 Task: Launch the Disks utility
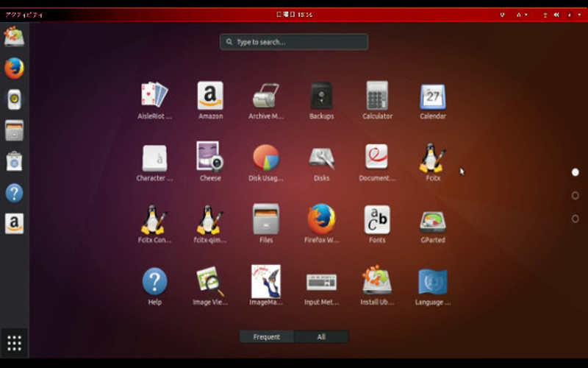(x=321, y=162)
